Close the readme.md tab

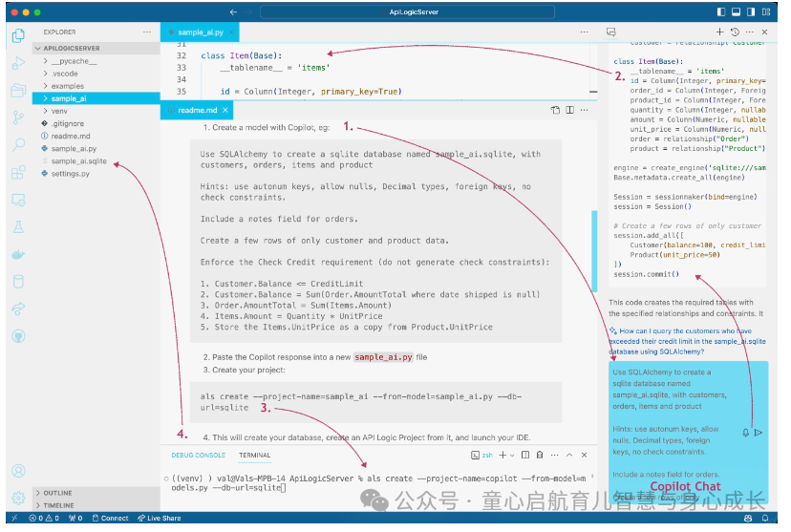225,110
